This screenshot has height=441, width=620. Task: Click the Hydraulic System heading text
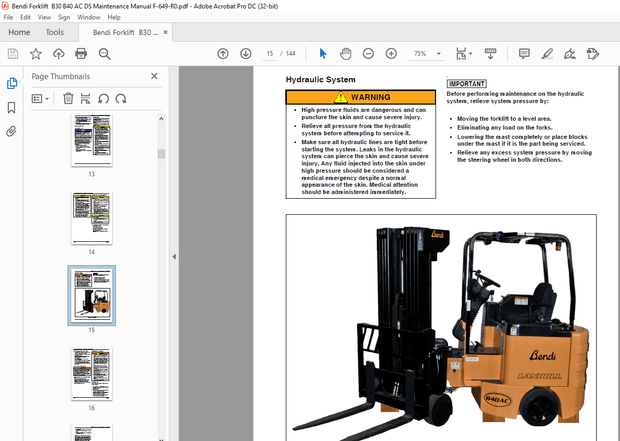(321, 79)
